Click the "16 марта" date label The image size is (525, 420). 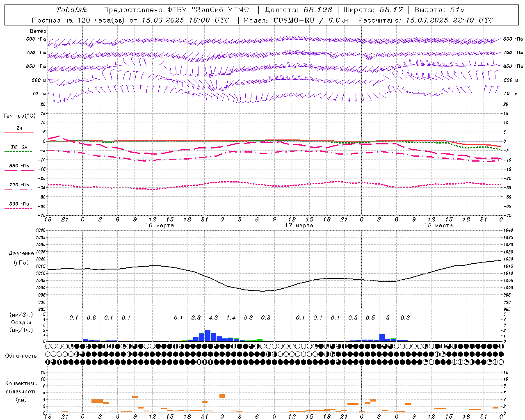(160, 226)
